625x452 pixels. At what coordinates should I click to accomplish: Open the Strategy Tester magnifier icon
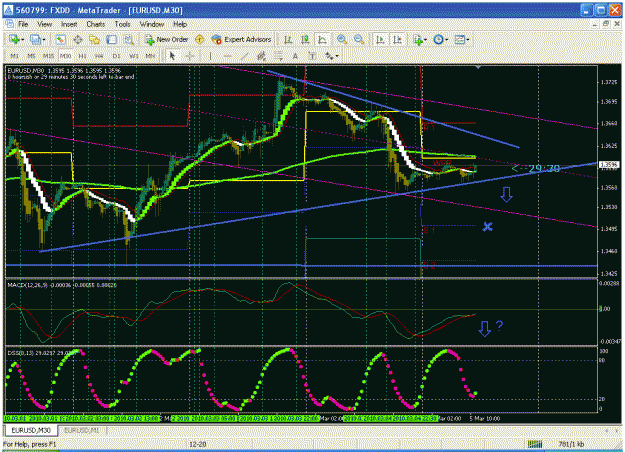point(128,39)
